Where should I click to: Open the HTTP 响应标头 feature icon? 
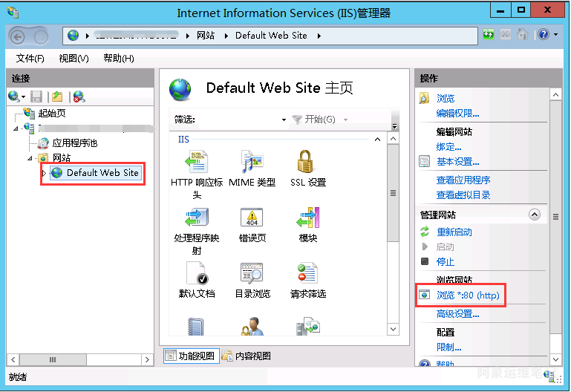196,163
